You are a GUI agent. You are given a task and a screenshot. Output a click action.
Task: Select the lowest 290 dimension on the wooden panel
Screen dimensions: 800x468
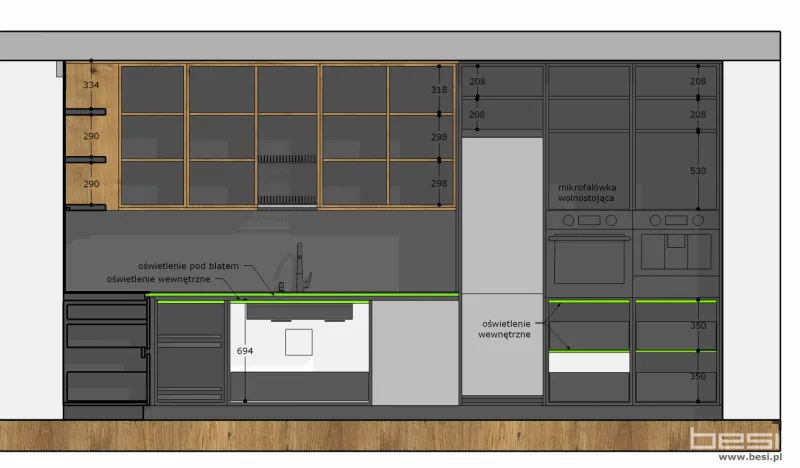91,184
